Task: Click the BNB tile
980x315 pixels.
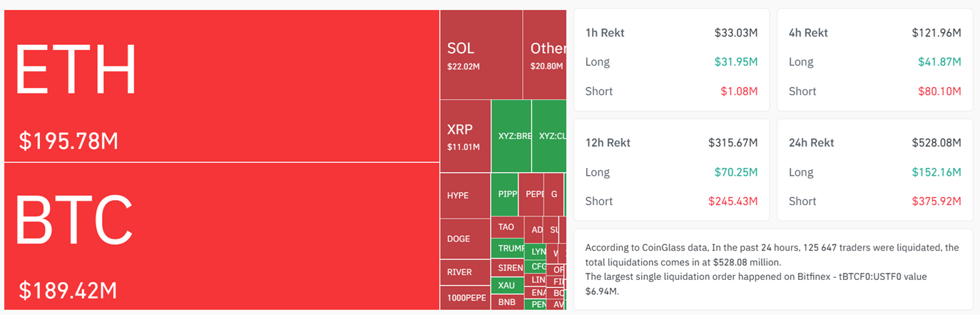Action: [506, 301]
